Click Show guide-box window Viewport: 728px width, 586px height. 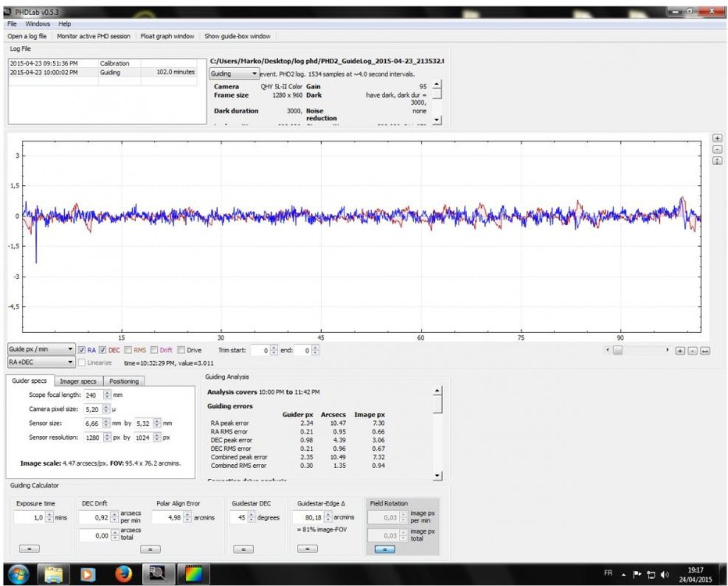click(x=237, y=36)
